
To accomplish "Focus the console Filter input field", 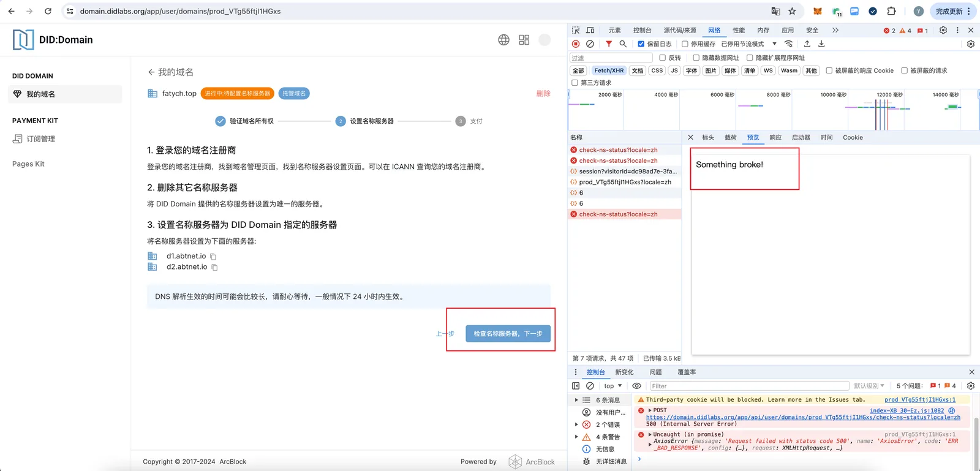I will coord(749,386).
